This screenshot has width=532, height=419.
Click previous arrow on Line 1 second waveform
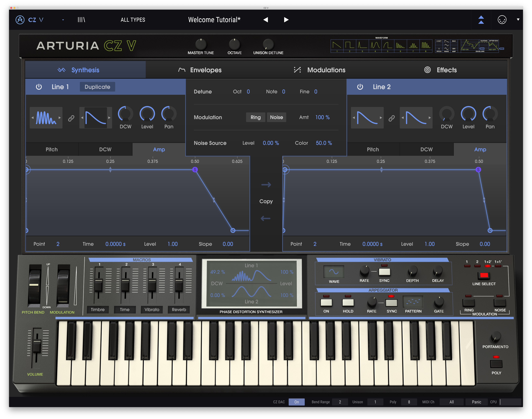pos(82,118)
